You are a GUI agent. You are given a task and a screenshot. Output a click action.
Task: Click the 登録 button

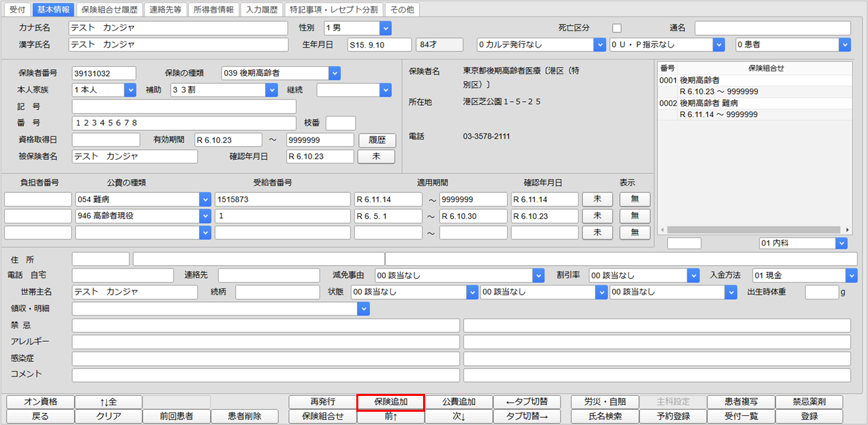[809, 416]
